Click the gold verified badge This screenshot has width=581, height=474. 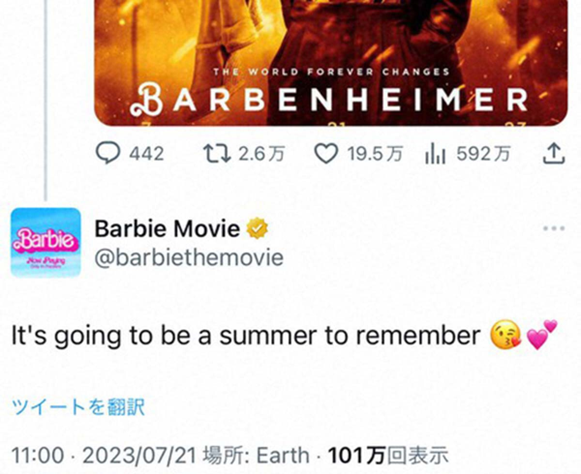(x=257, y=228)
